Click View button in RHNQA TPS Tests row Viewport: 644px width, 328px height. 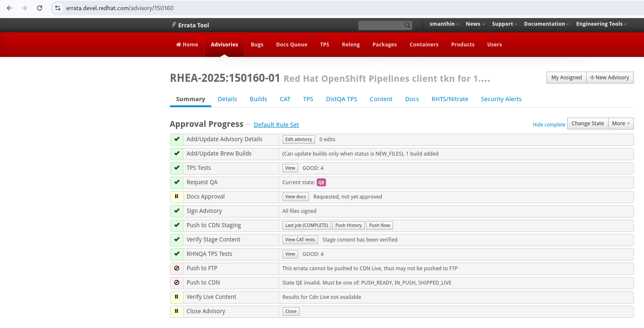pos(290,254)
